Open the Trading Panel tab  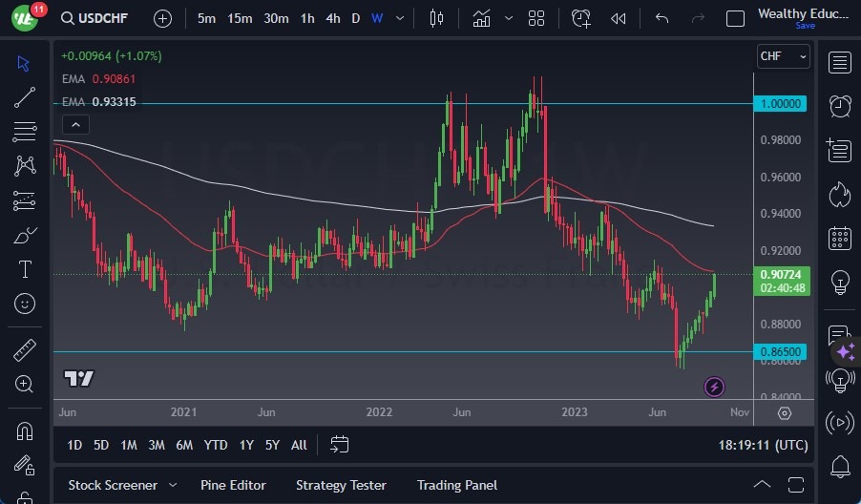pyautogui.click(x=457, y=485)
